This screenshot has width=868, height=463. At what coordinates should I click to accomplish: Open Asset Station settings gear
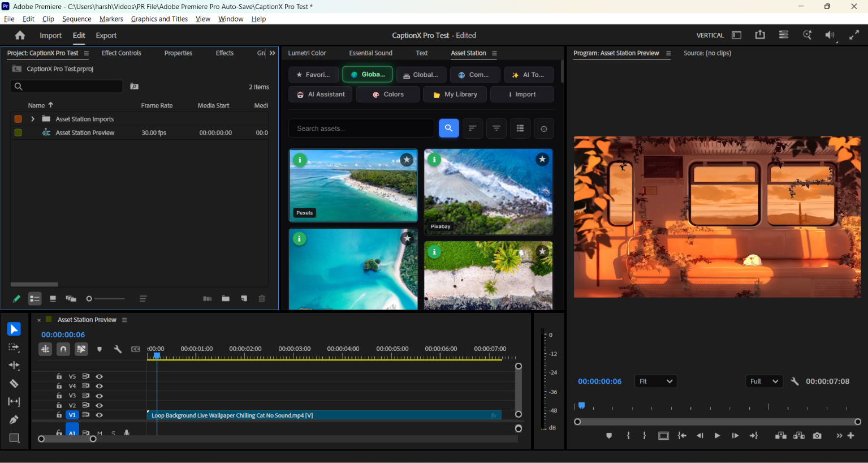tap(543, 128)
